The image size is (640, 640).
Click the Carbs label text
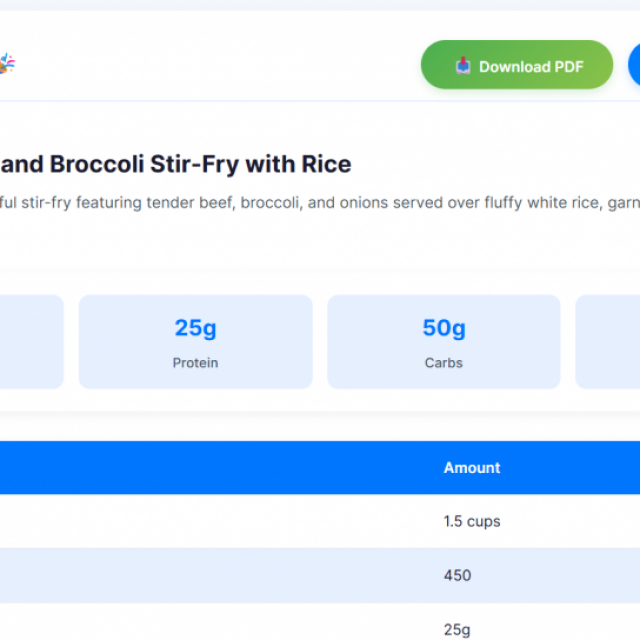click(444, 363)
